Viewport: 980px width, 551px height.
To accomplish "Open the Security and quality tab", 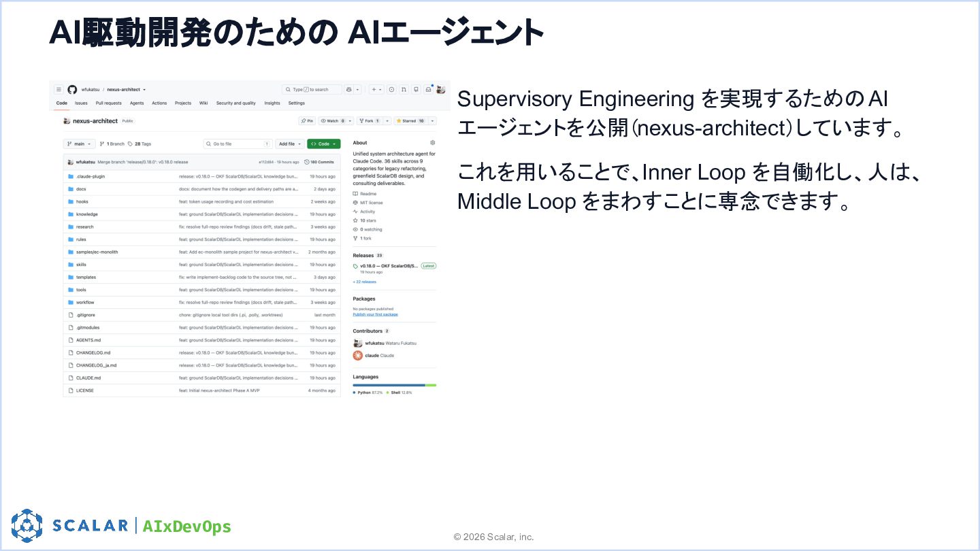I will click(x=236, y=103).
